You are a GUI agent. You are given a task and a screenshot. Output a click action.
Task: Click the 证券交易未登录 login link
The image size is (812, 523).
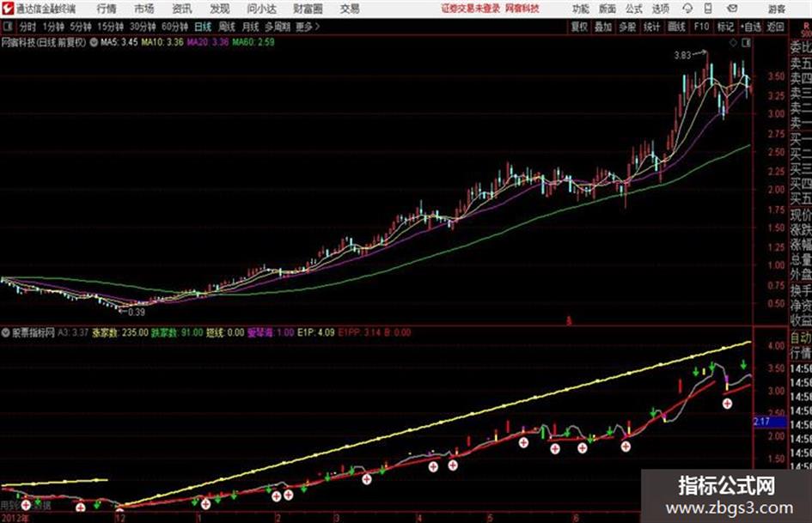471,9
